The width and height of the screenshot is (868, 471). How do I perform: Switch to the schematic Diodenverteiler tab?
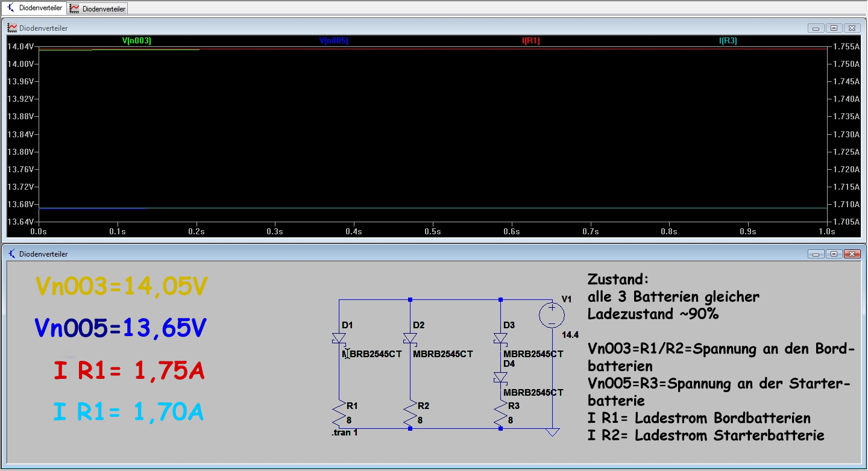click(x=34, y=8)
